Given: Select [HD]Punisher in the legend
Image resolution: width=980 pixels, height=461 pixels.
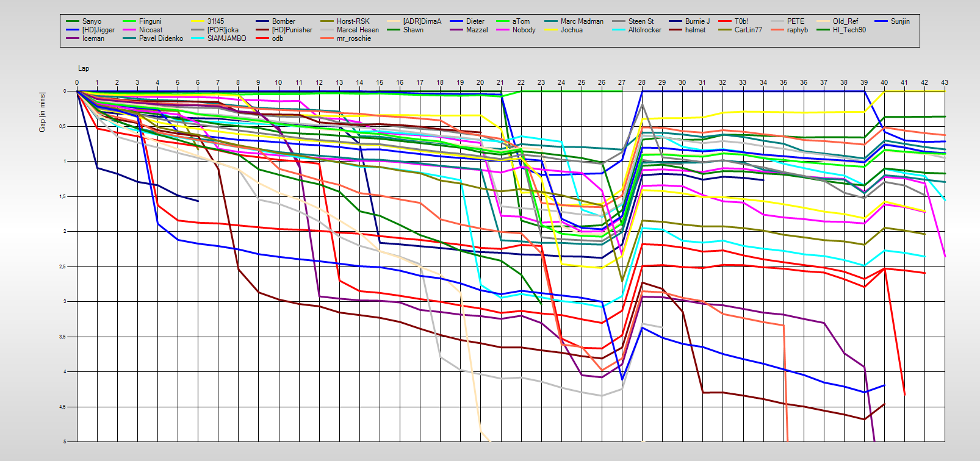Looking at the screenshot, I should 292,30.
